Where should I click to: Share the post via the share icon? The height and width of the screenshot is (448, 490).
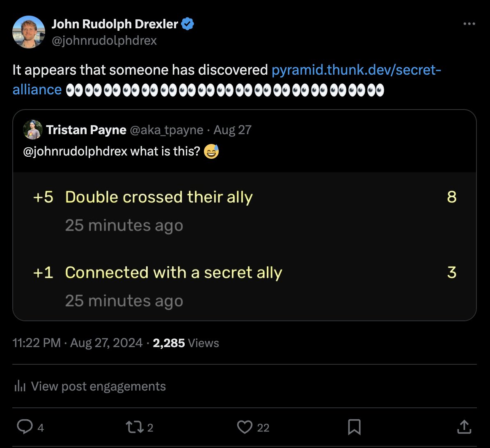click(x=464, y=427)
